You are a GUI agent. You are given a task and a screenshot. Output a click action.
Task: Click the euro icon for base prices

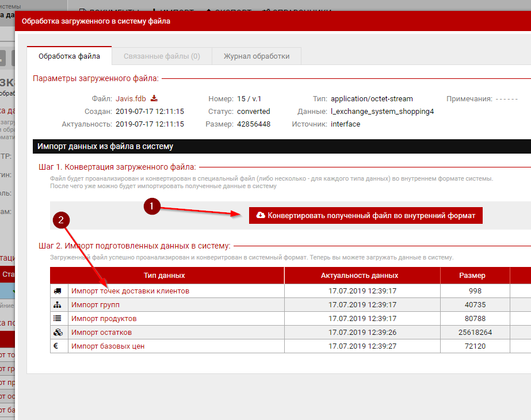click(57, 346)
